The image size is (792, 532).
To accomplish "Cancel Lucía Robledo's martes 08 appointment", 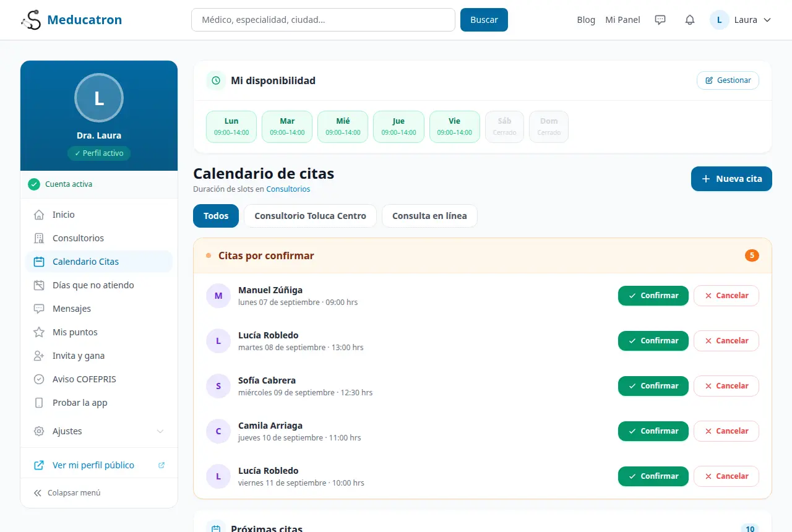I will pyautogui.click(x=726, y=341).
